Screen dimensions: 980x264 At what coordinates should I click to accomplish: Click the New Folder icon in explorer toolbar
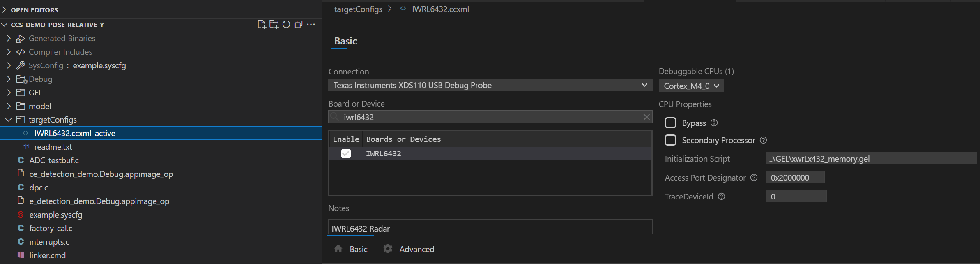[x=274, y=24]
